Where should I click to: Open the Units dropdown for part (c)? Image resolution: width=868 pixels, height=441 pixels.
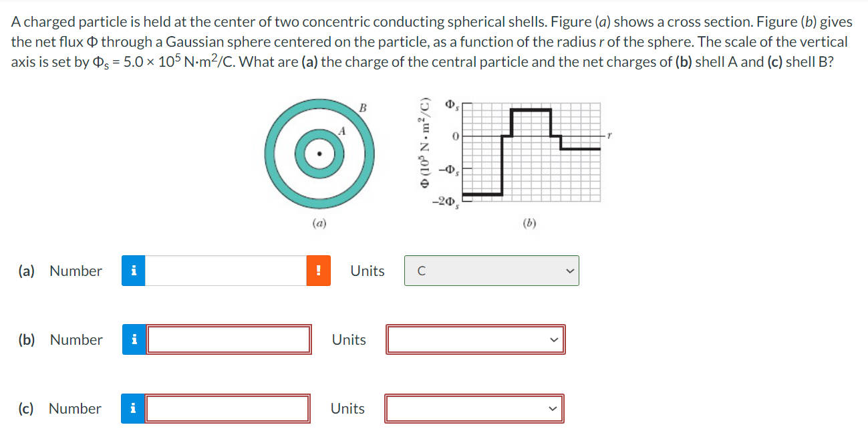coord(475,408)
